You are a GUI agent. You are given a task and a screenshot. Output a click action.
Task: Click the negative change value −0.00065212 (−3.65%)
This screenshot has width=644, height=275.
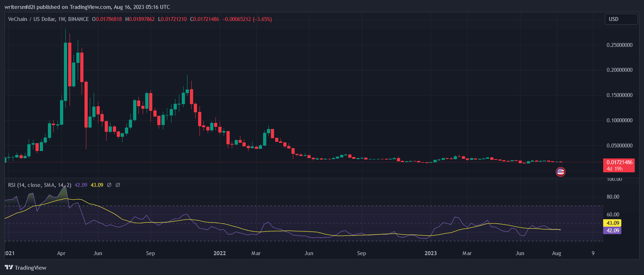click(247, 19)
